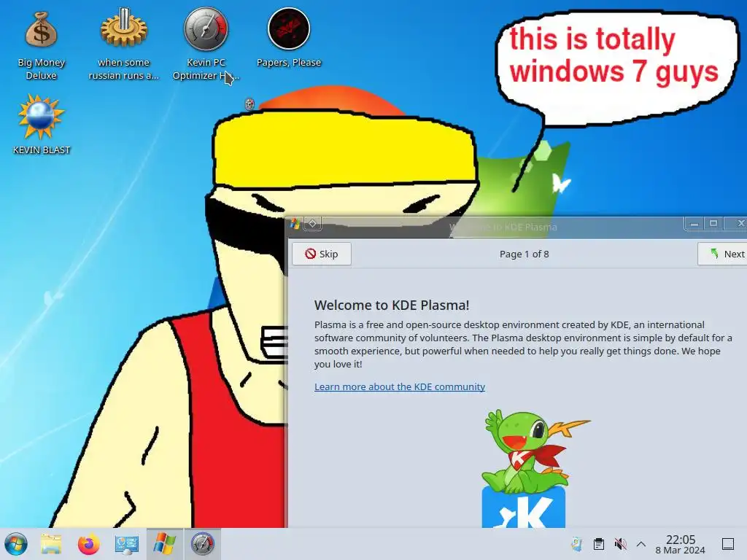Open 'Learn more about the KDE community' link

pos(400,386)
